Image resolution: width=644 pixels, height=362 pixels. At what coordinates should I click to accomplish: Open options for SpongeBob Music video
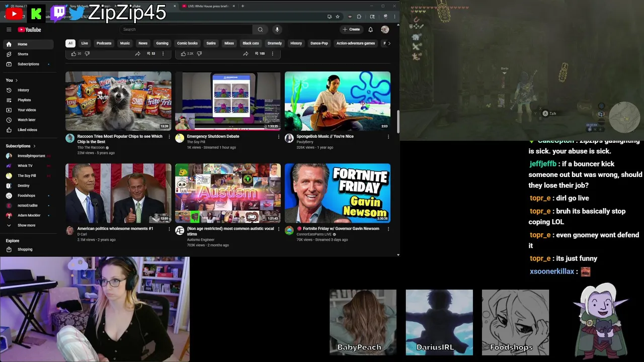coord(388,137)
